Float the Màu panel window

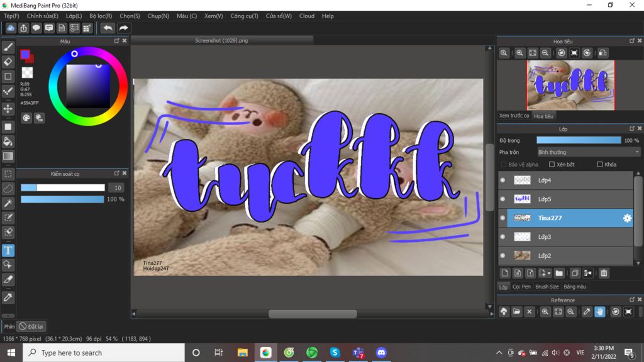pos(116,41)
